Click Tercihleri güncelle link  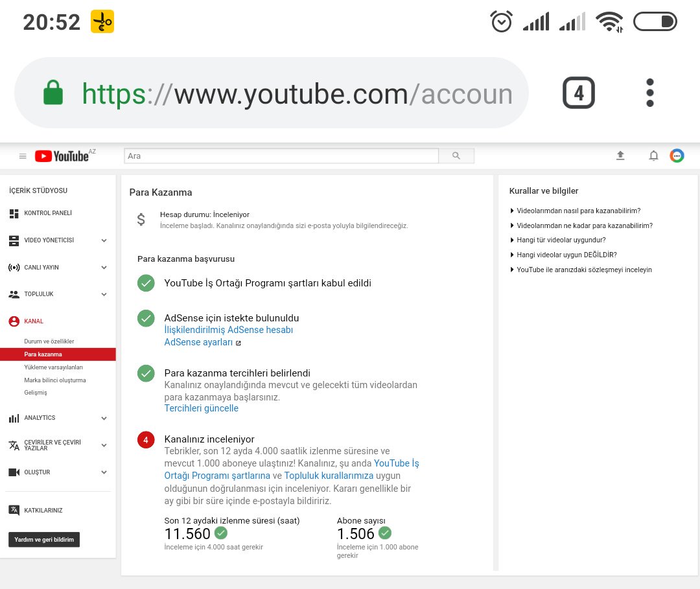pos(202,408)
